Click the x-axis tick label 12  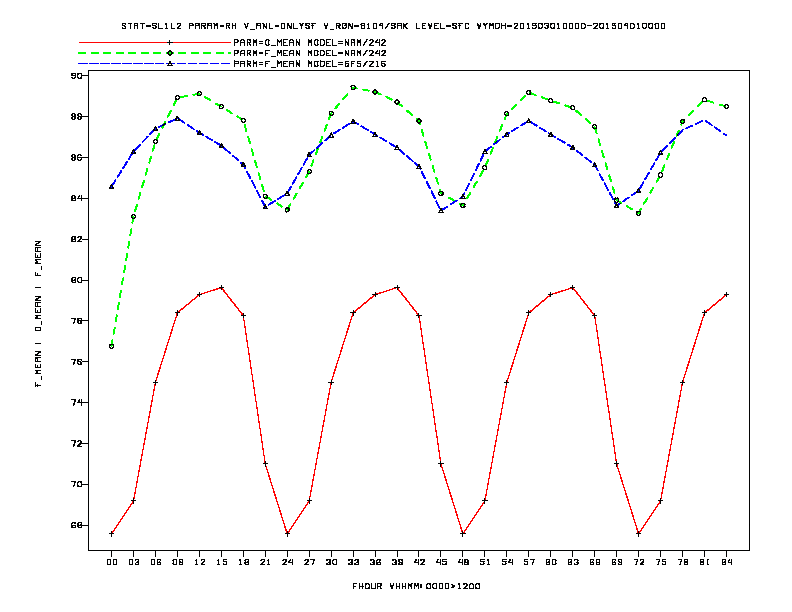(200, 562)
